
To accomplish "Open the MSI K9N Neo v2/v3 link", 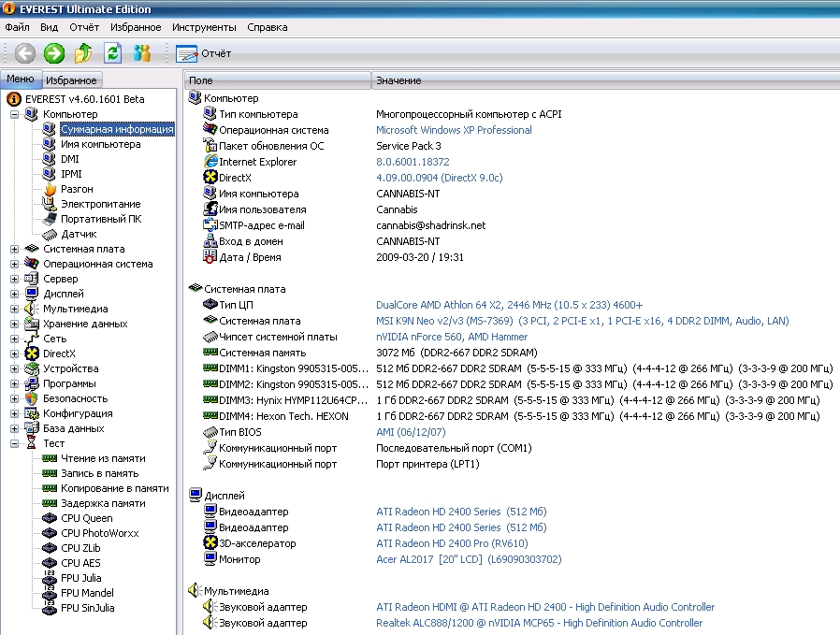I will (583, 321).
